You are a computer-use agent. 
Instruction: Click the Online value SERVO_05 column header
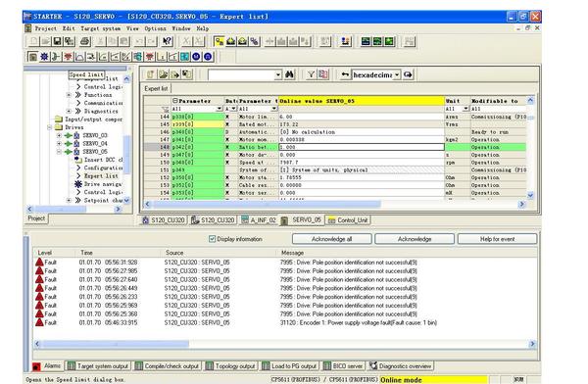click(362, 101)
